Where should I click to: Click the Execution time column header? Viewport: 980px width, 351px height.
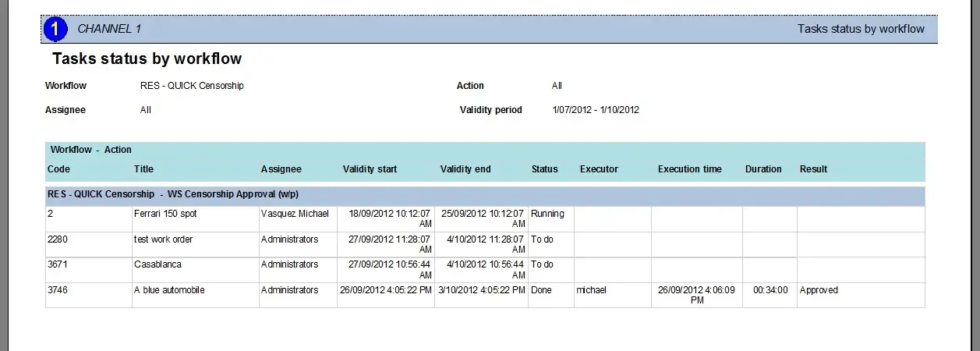(689, 168)
